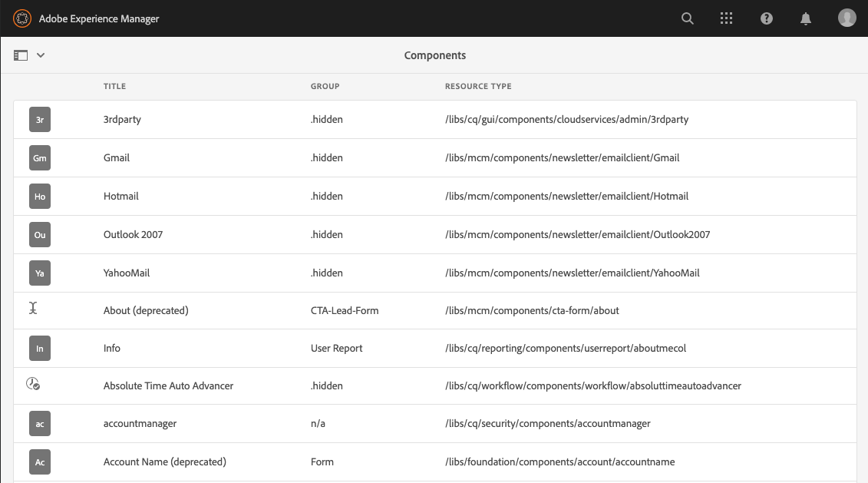Viewport: 868px width, 483px height.
Task: Open the notifications bell icon
Action: [x=806, y=18]
